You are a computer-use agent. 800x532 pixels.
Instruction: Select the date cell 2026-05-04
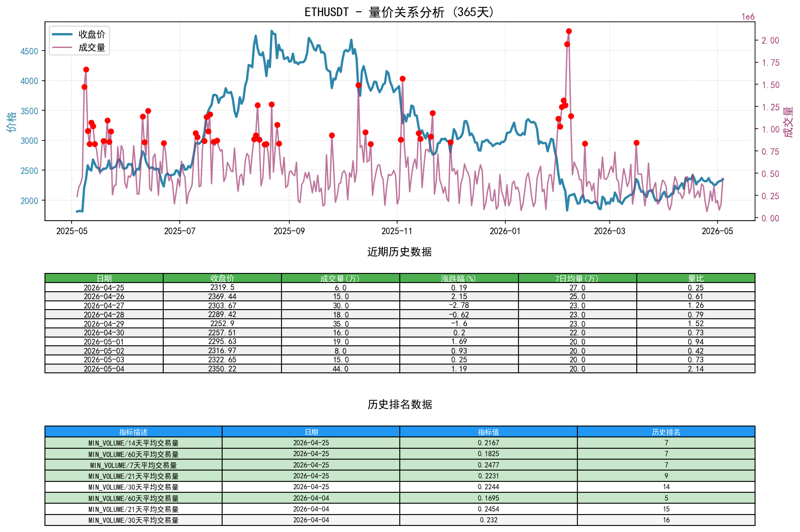tap(104, 369)
